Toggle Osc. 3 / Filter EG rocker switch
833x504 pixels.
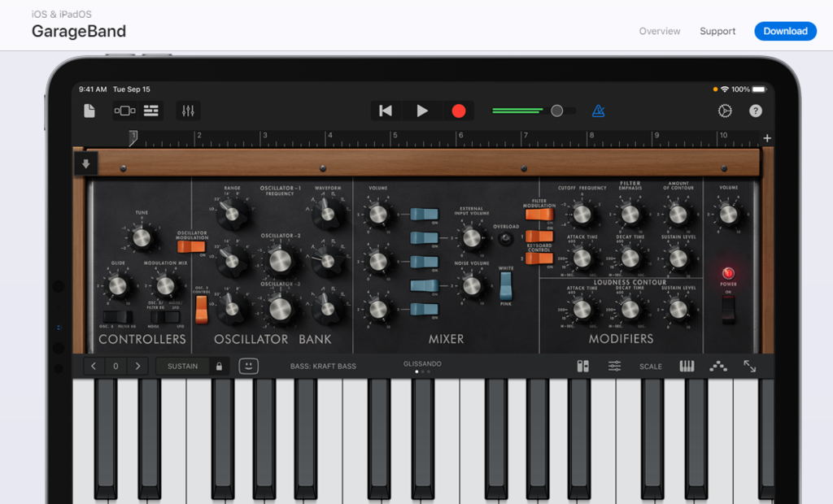(117, 317)
